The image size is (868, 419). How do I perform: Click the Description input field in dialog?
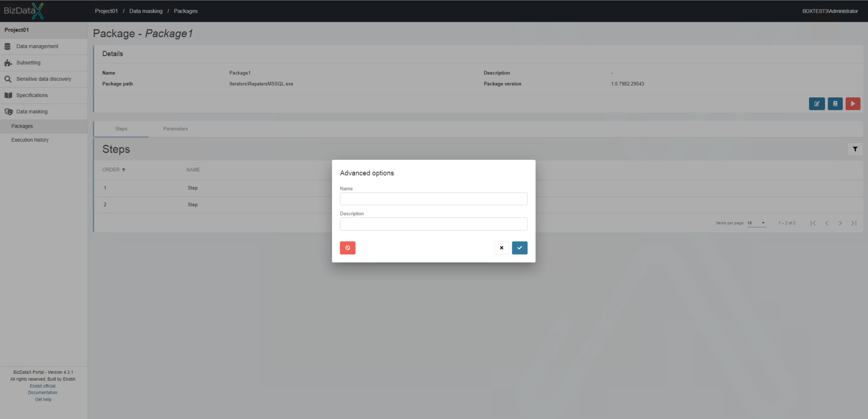tap(434, 224)
